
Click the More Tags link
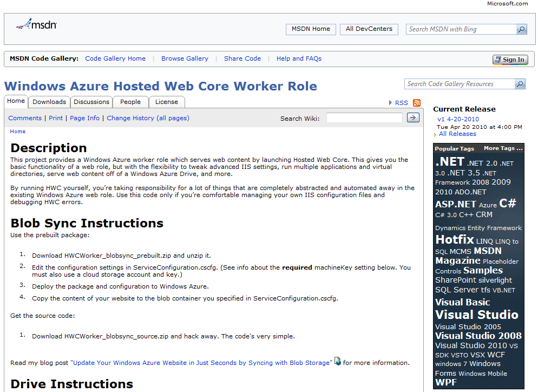503,148
